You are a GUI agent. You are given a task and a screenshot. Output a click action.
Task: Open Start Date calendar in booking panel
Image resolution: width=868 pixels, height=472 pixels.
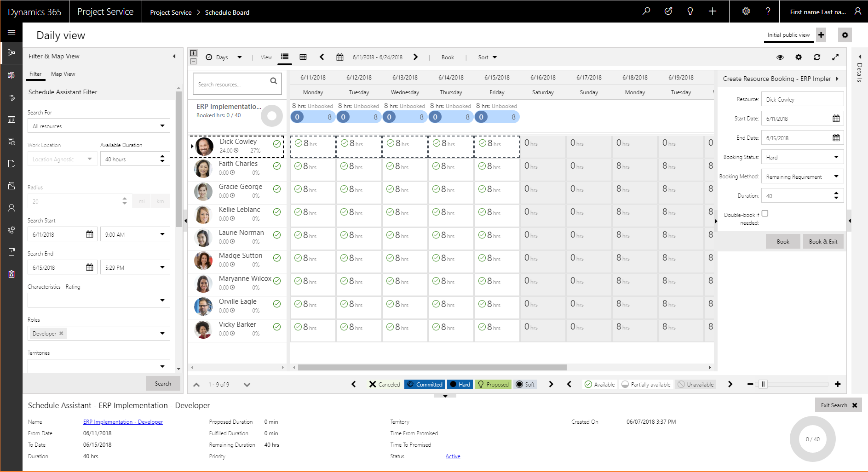[836, 119]
